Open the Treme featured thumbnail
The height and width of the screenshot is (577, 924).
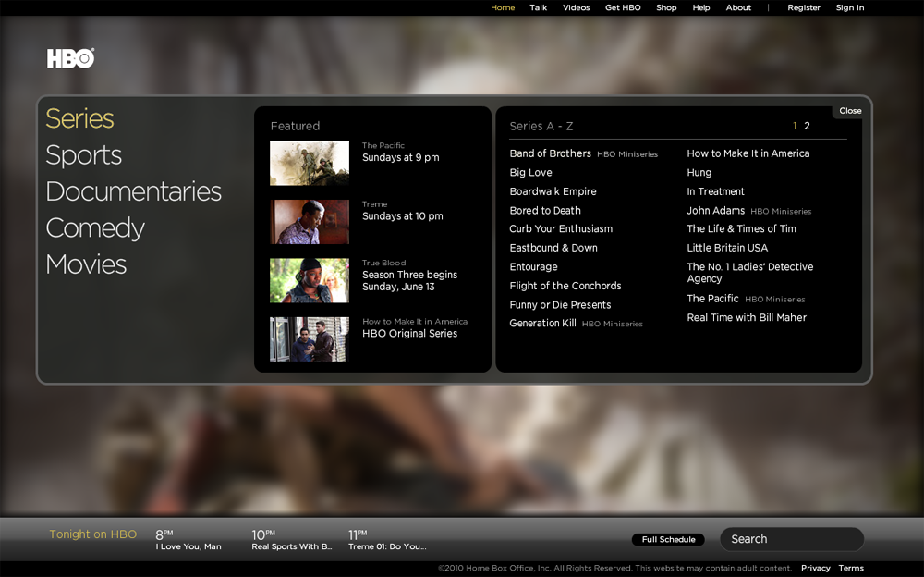[310, 222]
